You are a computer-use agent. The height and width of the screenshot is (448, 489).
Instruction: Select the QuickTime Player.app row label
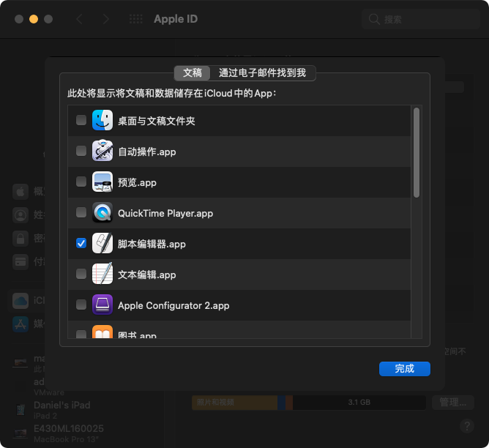click(x=165, y=213)
